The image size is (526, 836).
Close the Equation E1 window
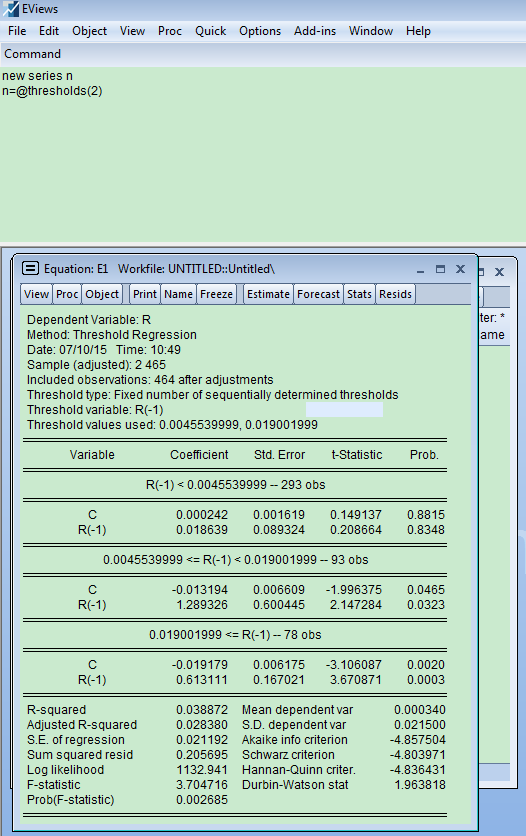(x=460, y=269)
